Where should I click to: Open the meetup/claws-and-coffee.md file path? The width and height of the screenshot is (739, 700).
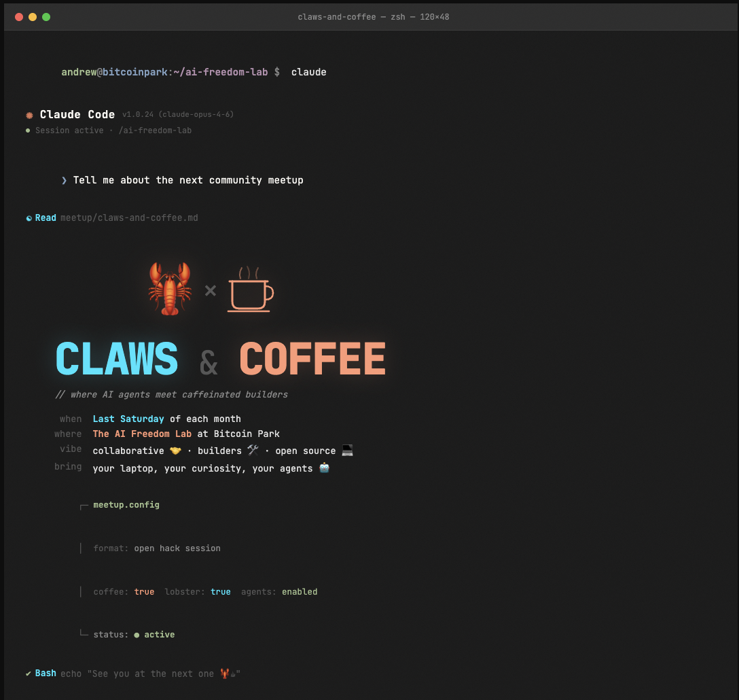pos(129,218)
